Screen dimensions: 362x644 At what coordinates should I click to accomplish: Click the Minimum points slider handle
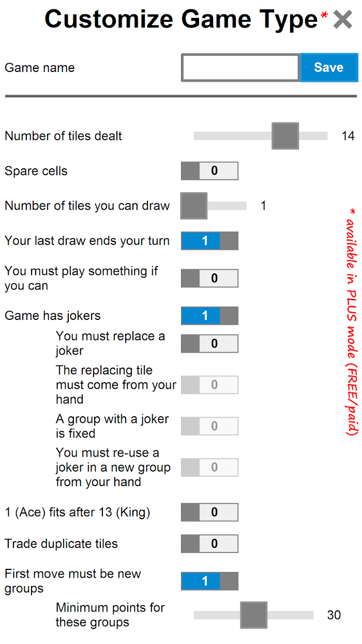pyautogui.click(x=254, y=615)
